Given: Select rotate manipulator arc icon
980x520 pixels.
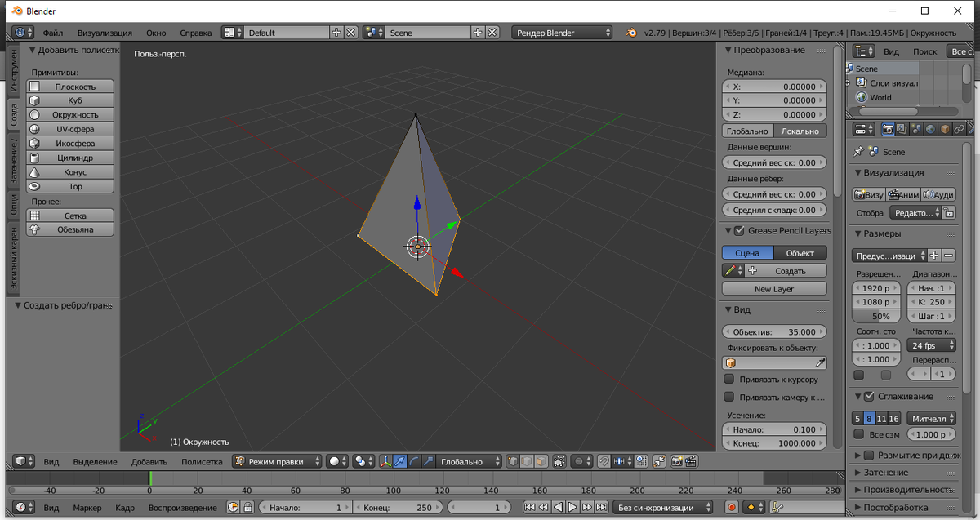Looking at the screenshot, I should tap(416, 461).
